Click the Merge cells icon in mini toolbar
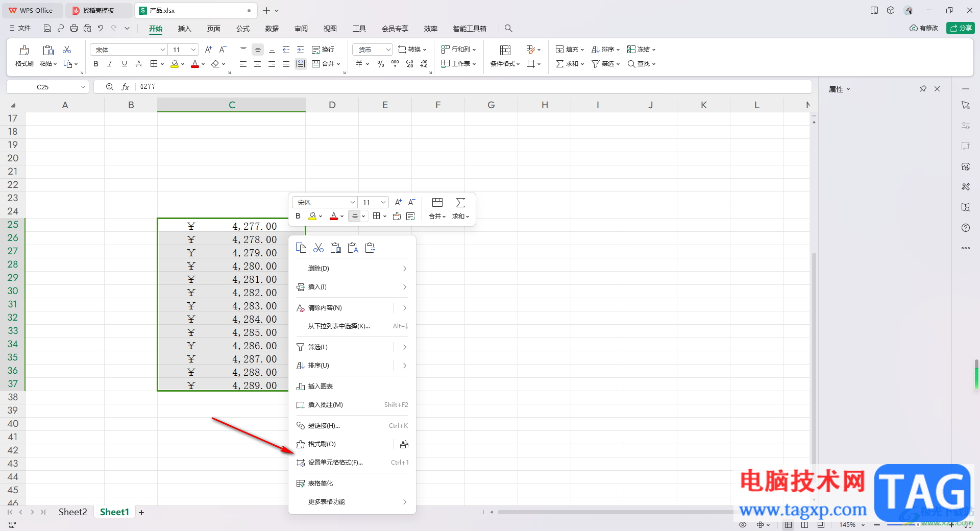Image resolution: width=980 pixels, height=531 pixels. click(x=437, y=203)
